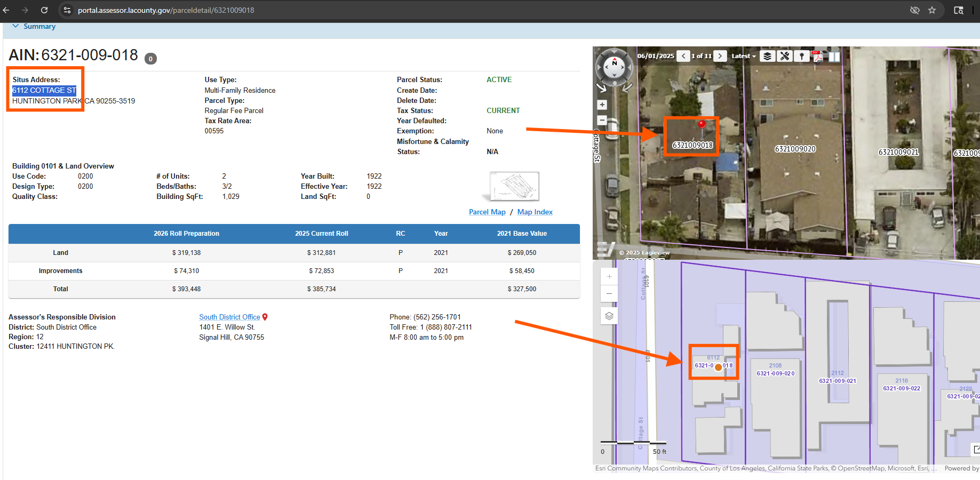Viewport: 980px width, 480px height.
Task: Collapse the Summary section chevron
Action: (x=16, y=26)
